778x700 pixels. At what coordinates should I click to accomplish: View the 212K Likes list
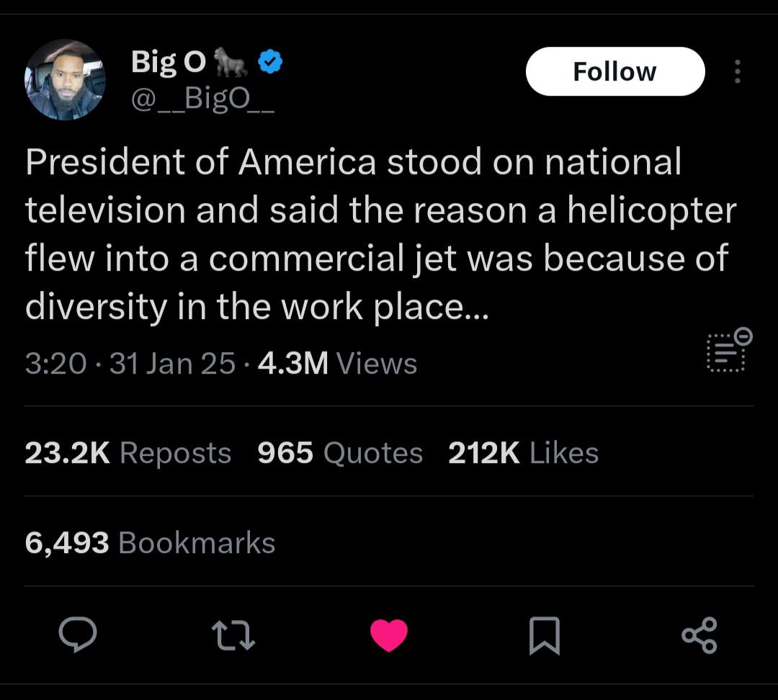click(x=524, y=453)
